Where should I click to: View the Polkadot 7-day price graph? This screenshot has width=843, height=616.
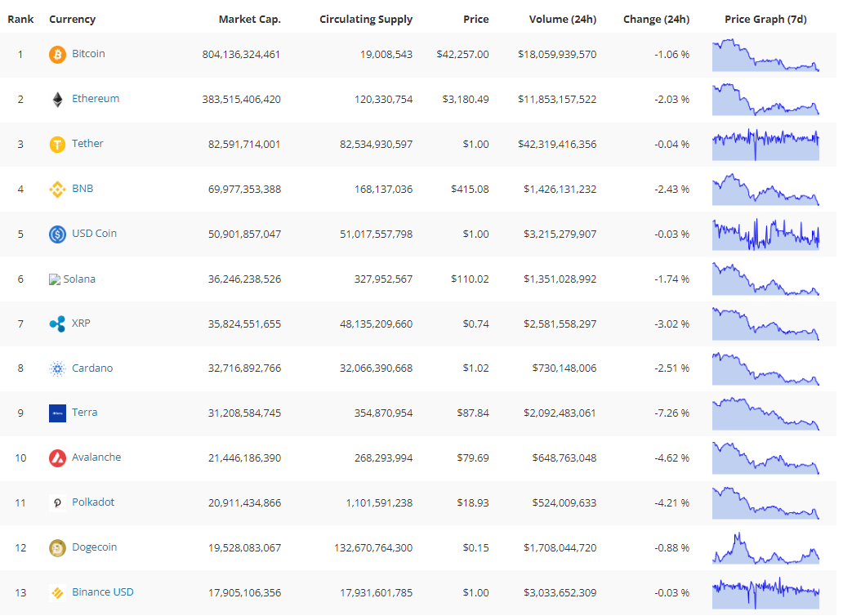pyautogui.click(x=765, y=503)
